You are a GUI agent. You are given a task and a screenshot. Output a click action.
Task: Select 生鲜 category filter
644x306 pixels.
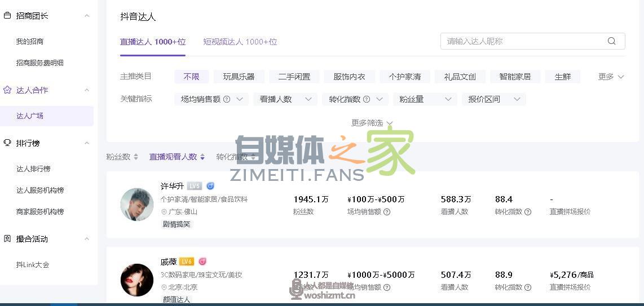[x=562, y=77]
